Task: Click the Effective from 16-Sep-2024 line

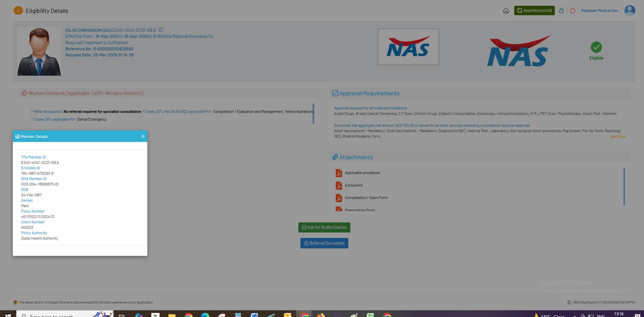Action: (x=140, y=36)
